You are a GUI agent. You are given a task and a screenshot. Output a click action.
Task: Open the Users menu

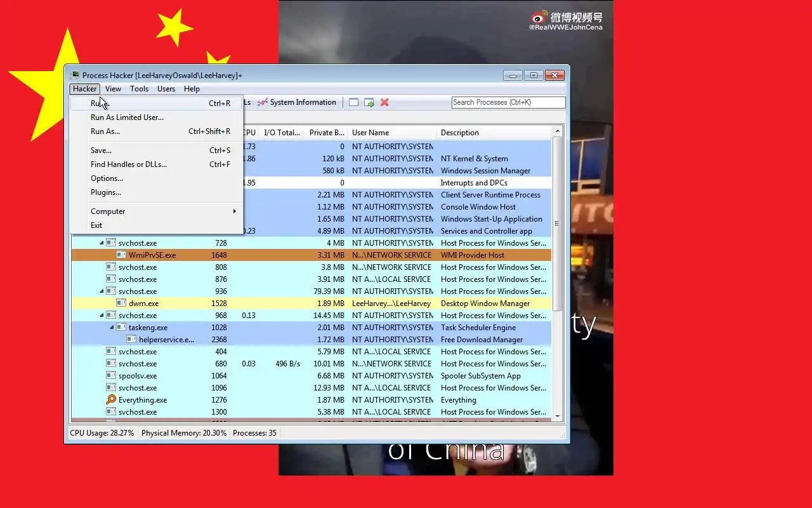click(x=166, y=89)
